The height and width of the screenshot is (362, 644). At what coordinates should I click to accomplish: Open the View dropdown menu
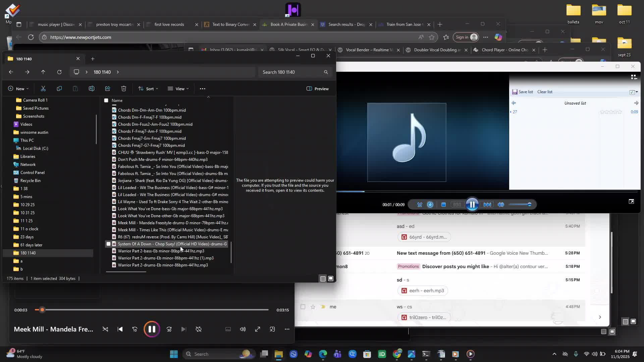point(178,89)
